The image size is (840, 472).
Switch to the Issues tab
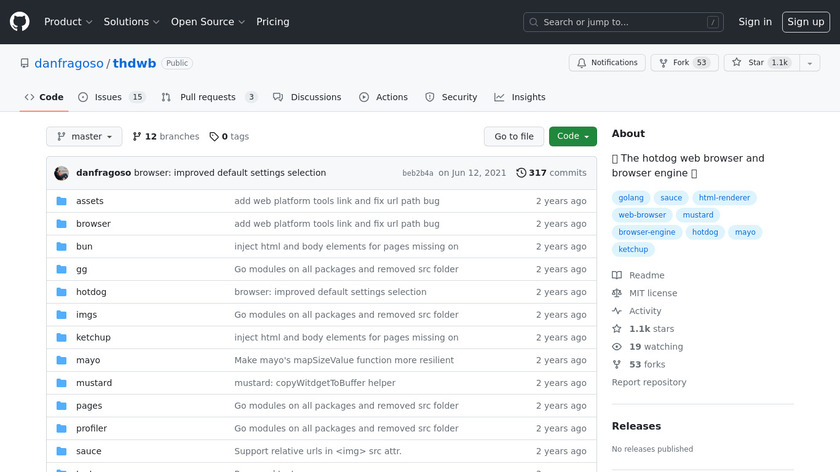111,97
